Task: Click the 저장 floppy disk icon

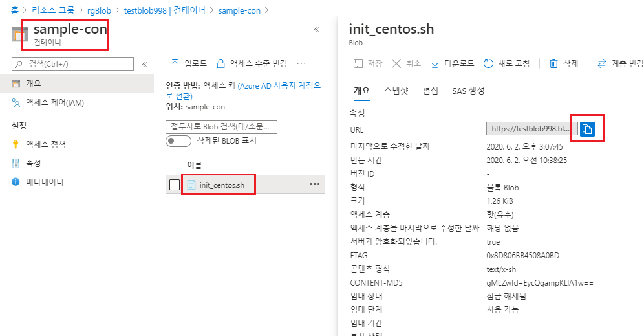Action: tap(358, 63)
